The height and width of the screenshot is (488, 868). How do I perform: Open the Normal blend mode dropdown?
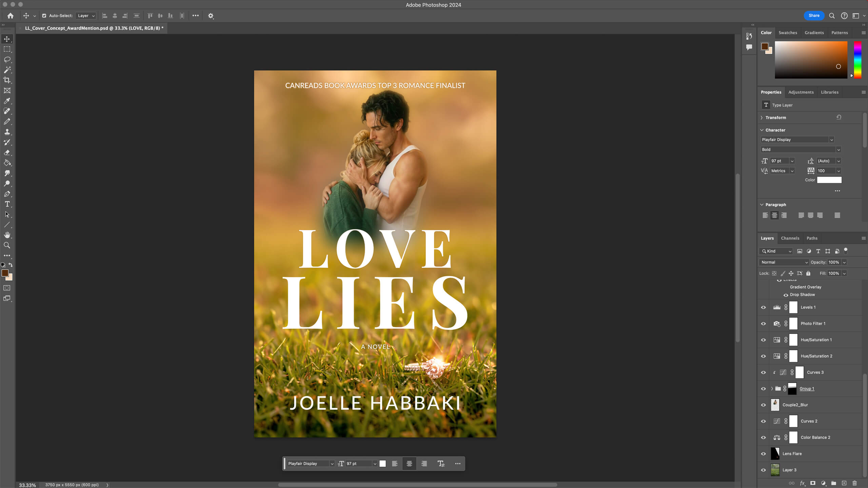784,262
